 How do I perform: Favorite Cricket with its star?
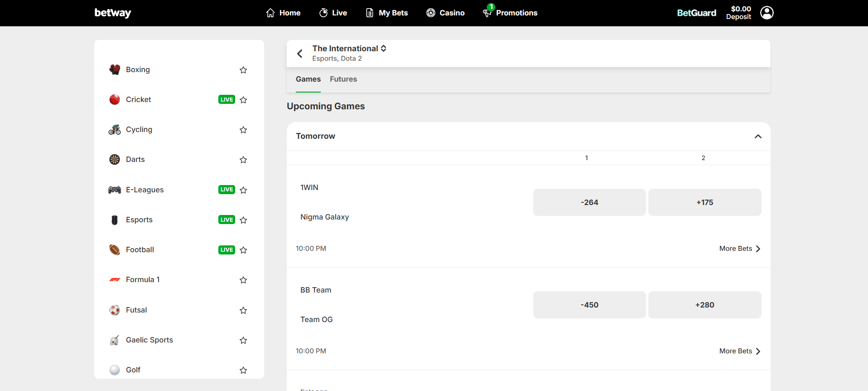point(243,100)
